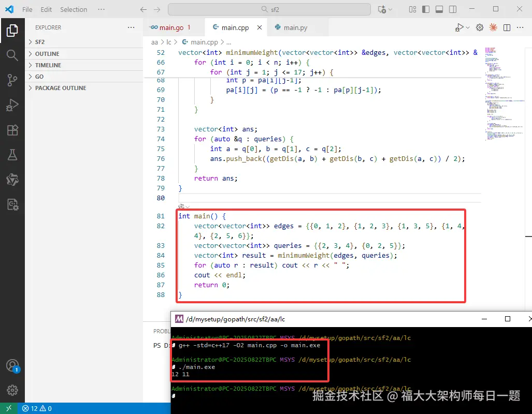Viewport: 532px width, 414px height.
Task: Click the g++ compile command in terminal
Action: click(x=249, y=345)
